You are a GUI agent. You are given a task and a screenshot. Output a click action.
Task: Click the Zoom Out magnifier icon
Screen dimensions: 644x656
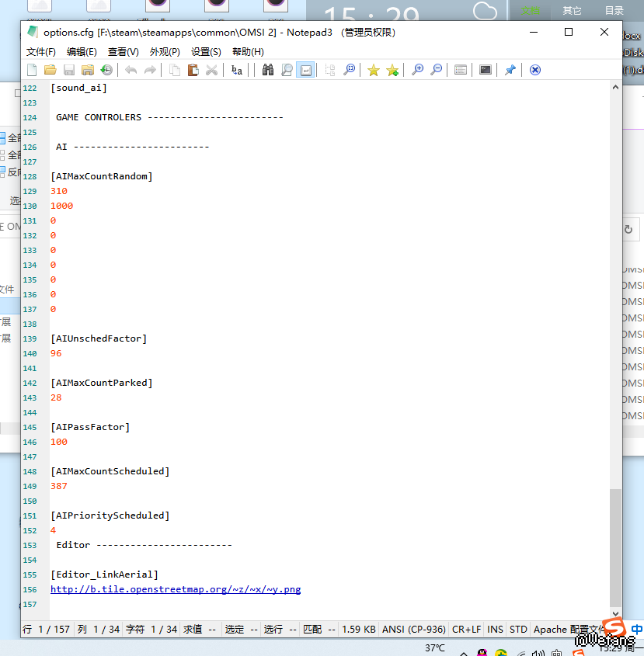pos(437,70)
